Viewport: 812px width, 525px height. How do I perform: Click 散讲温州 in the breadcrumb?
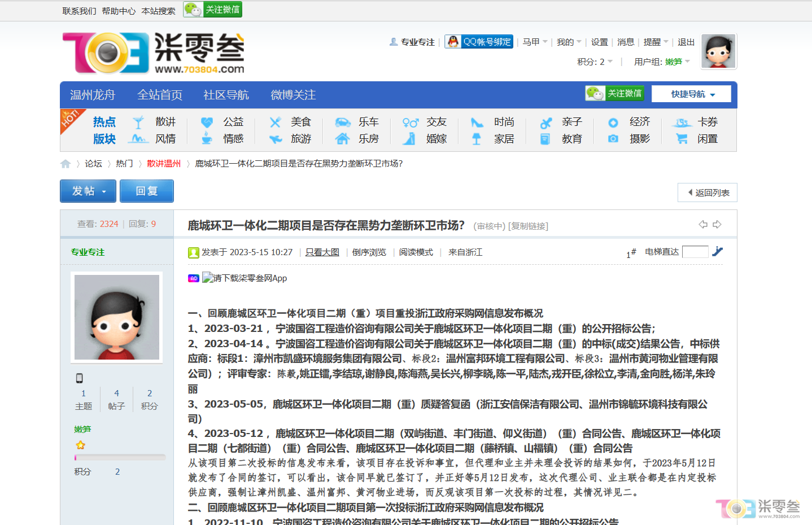click(164, 164)
